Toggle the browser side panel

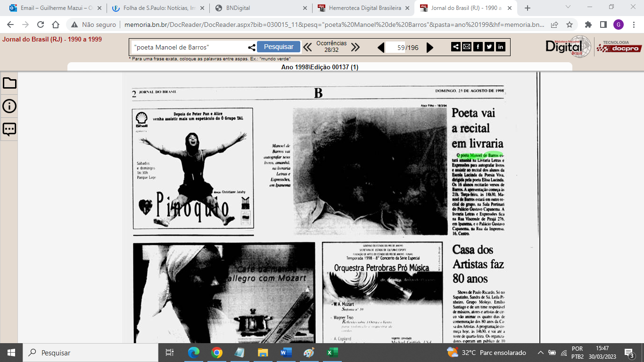[603, 25]
